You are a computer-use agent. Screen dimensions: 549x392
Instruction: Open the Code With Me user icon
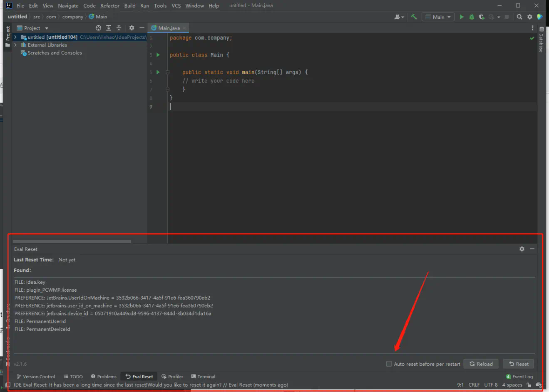[399, 17]
